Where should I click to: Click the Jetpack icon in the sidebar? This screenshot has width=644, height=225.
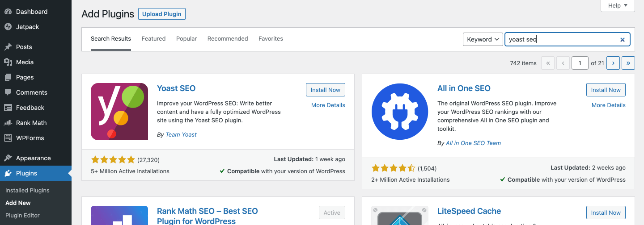click(8, 27)
